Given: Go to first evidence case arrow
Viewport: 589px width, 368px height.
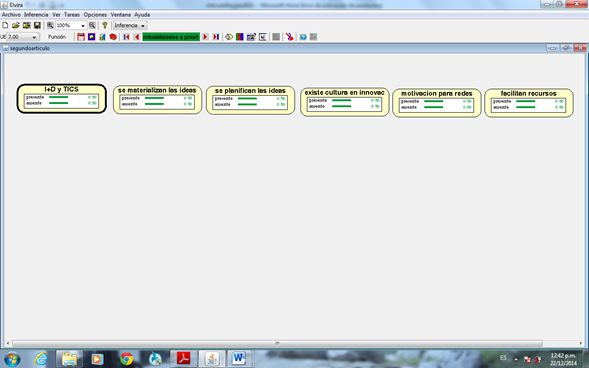Looking at the screenshot, I should 126,37.
